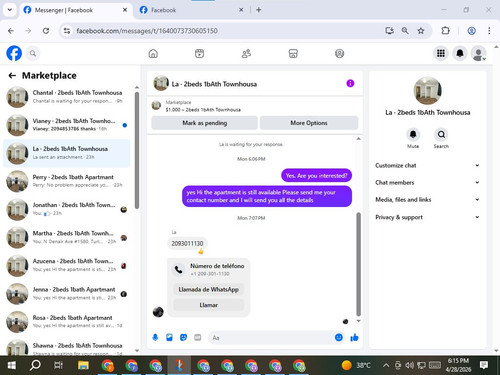Click the Facebook logo icon
The height and width of the screenshot is (375, 500).
tap(14, 53)
